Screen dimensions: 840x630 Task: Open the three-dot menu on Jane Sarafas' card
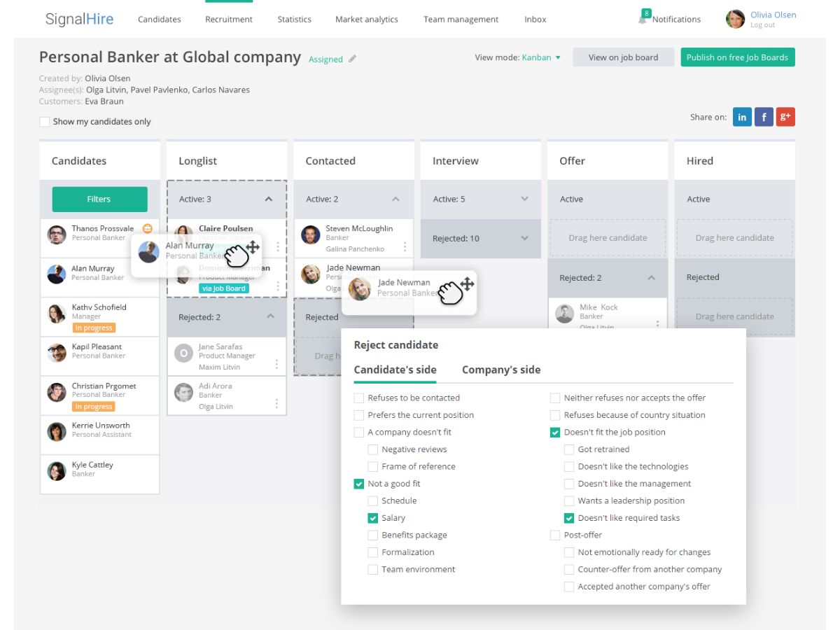(x=277, y=365)
